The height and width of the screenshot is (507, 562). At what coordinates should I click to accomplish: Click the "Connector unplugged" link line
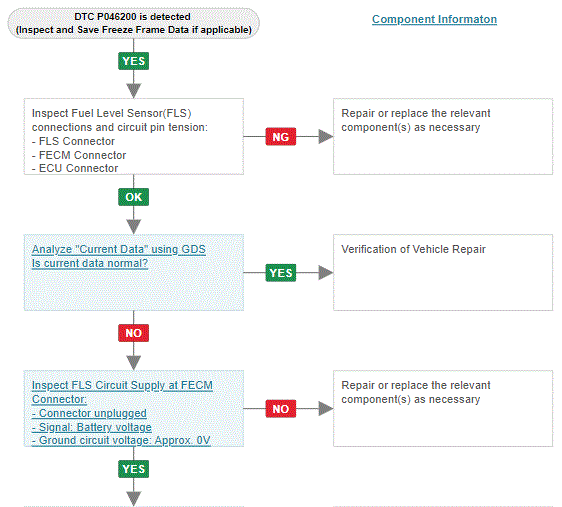click(x=89, y=413)
